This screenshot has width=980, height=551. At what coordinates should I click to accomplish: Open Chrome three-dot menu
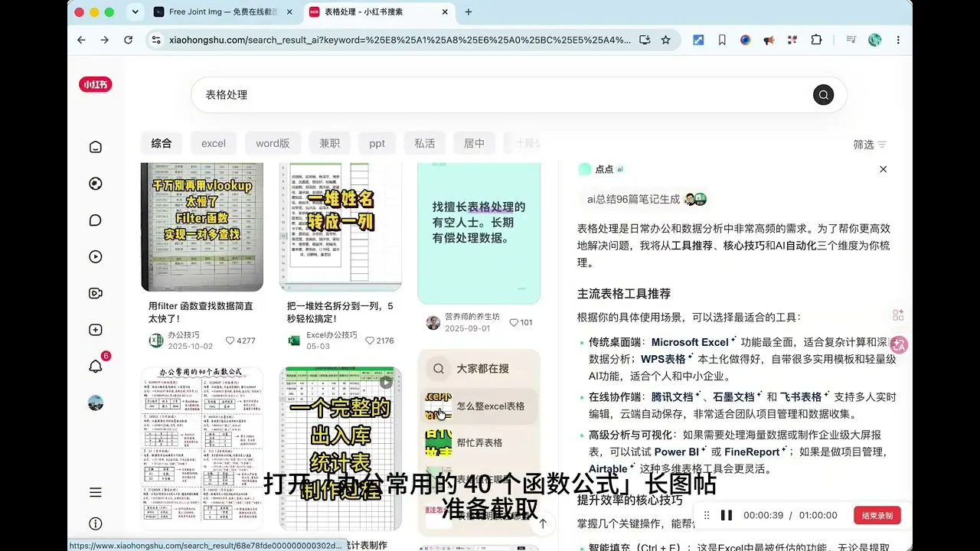coord(898,40)
